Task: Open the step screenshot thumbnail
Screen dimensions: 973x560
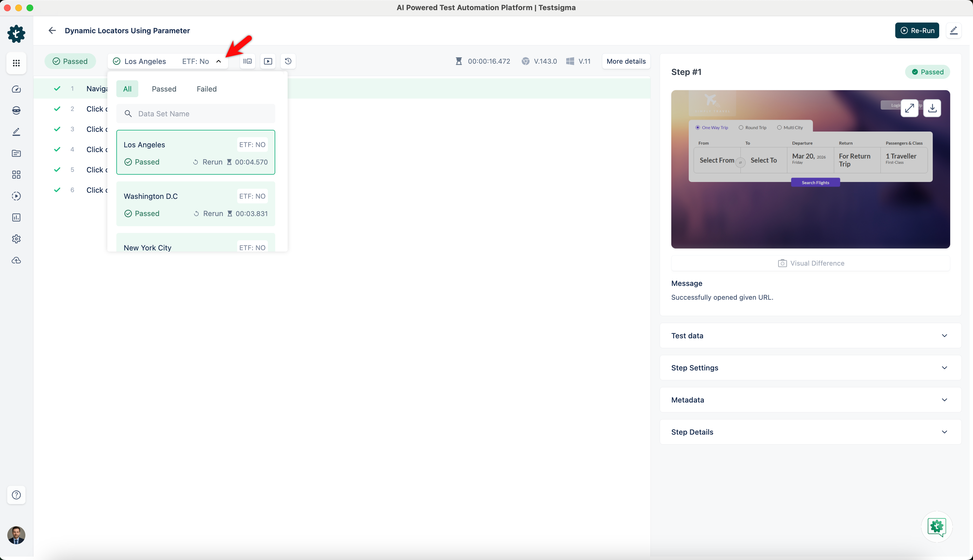Action: point(810,169)
